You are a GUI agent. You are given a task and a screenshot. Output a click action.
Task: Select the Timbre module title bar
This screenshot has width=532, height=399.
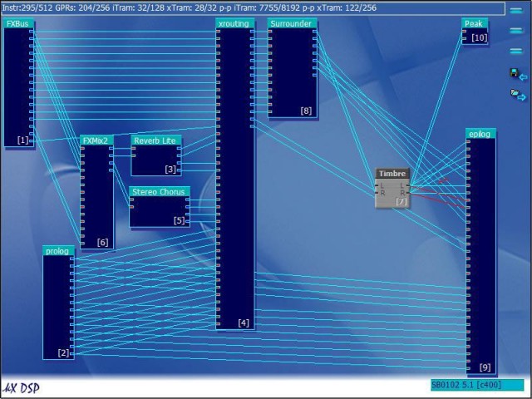pyautogui.click(x=392, y=174)
